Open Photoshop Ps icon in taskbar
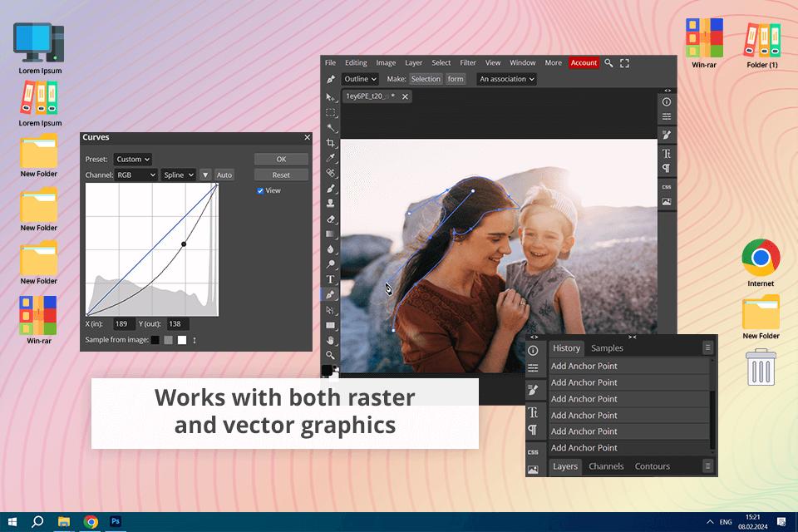Screen dimensions: 798x532 [116, 521]
